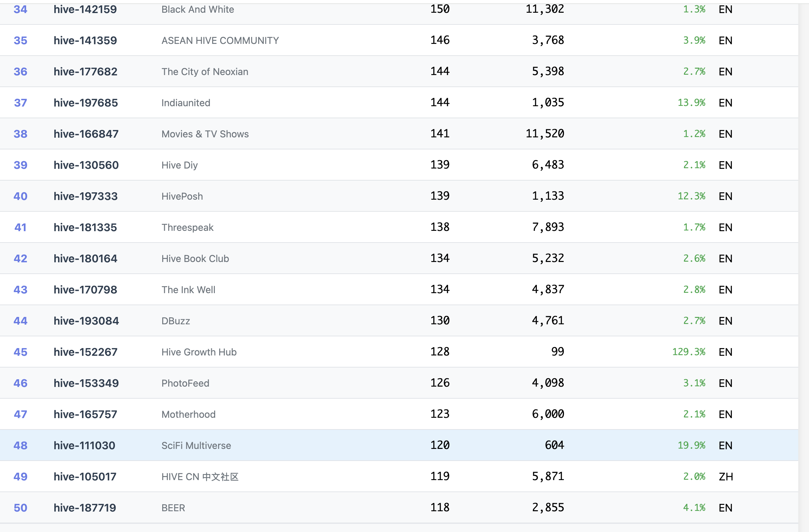Click hive-130560 Hive Diy identifier
The width and height of the screenshot is (809, 532).
86,165
